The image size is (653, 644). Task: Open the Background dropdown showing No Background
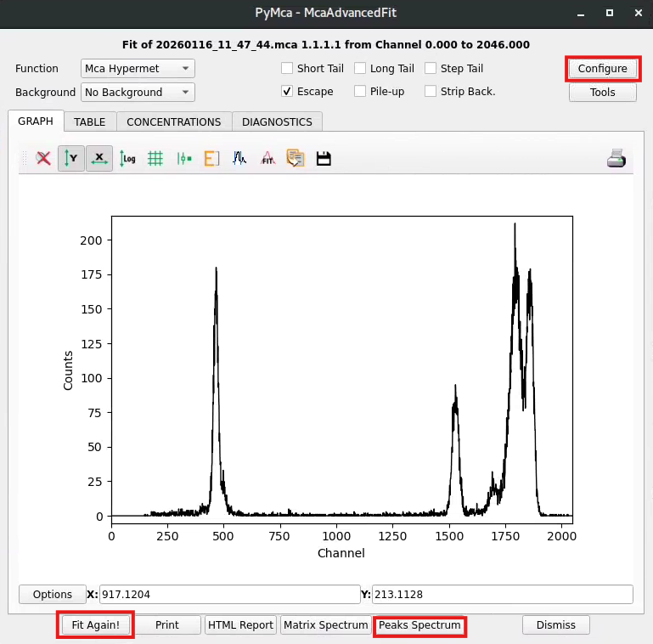tap(138, 92)
